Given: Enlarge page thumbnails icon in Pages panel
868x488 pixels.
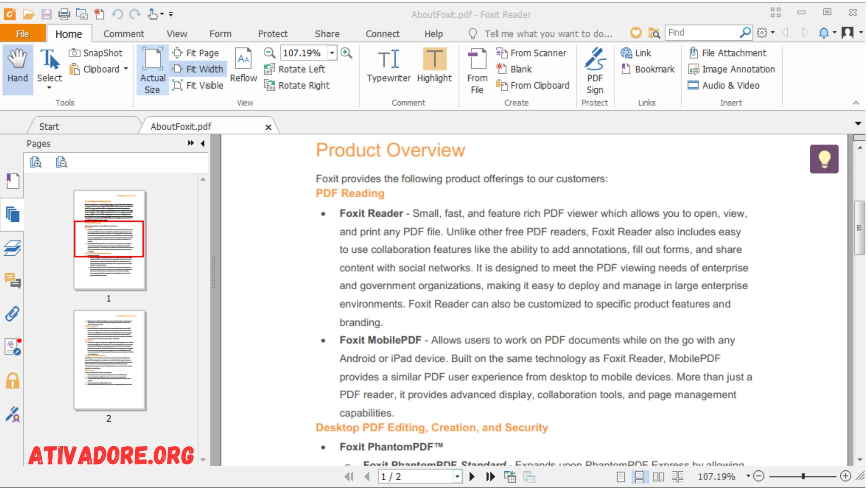Looking at the screenshot, I should [36, 162].
